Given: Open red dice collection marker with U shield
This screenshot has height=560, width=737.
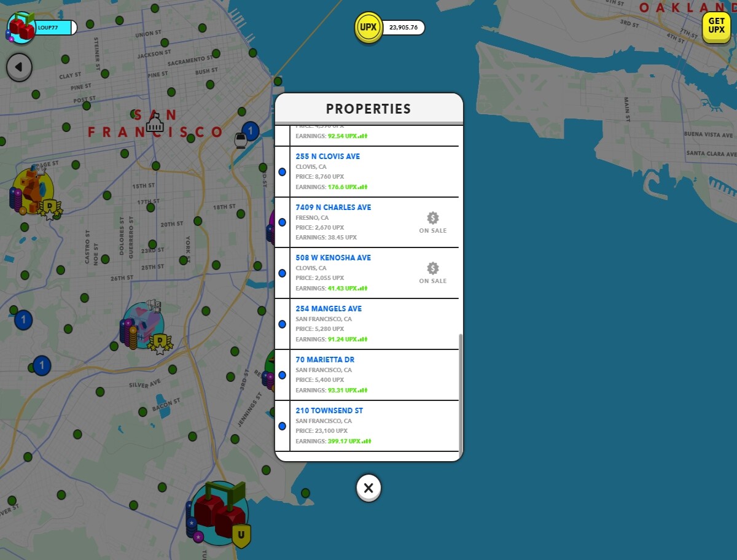Looking at the screenshot, I should [x=219, y=515].
